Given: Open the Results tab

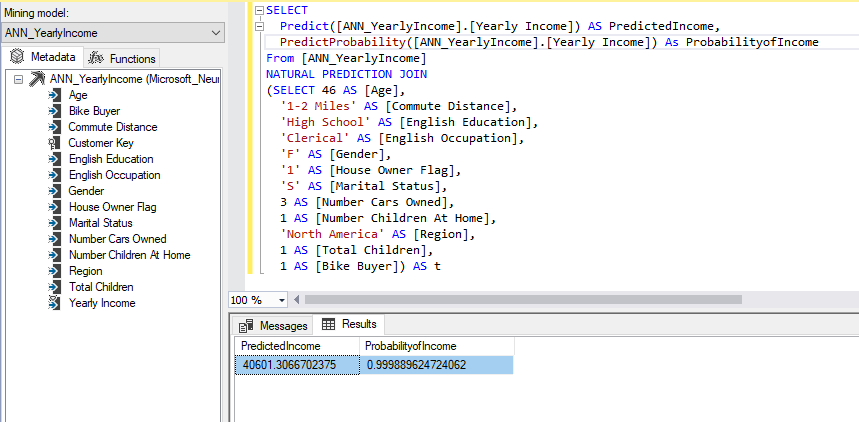Looking at the screenshot, I should pos(349,324).
